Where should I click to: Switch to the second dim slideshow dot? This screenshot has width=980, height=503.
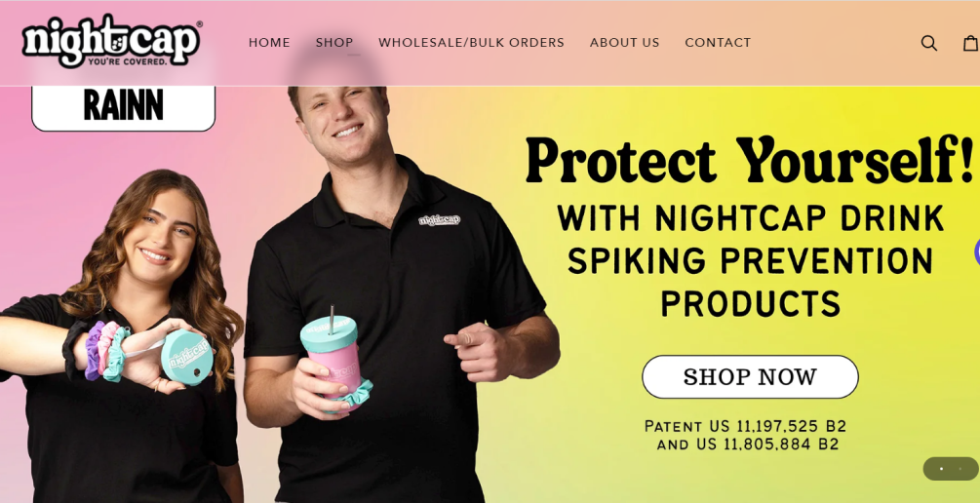pos(960,469)
